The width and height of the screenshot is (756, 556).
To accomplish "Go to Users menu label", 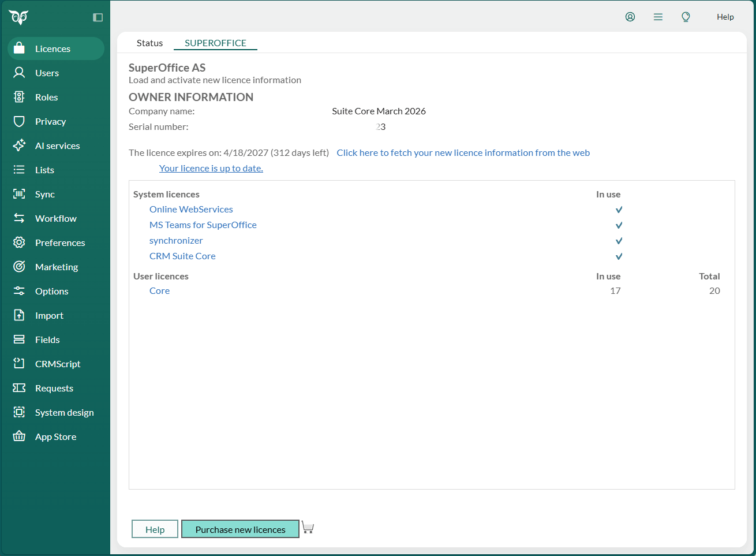I will click(x=47, y=73).
